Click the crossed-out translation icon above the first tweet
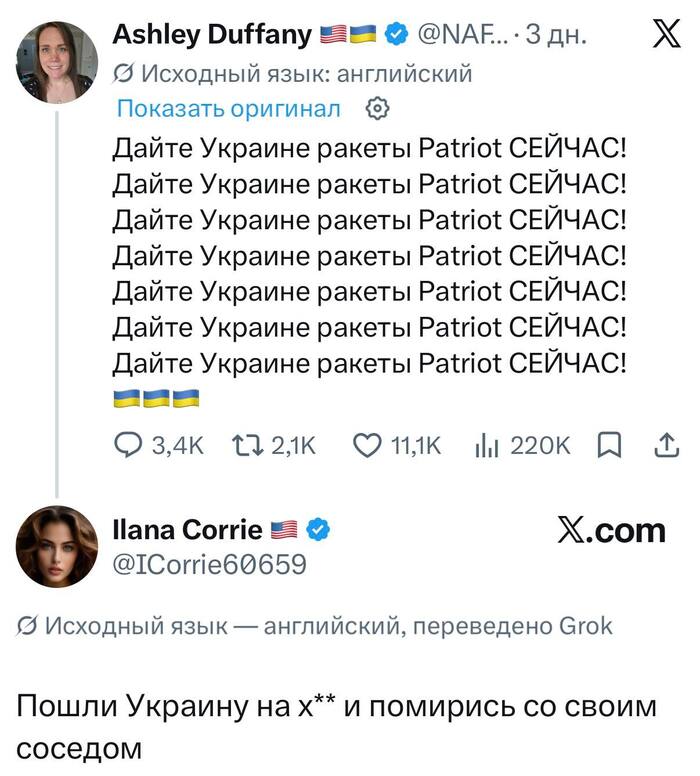 pos(123,74)
